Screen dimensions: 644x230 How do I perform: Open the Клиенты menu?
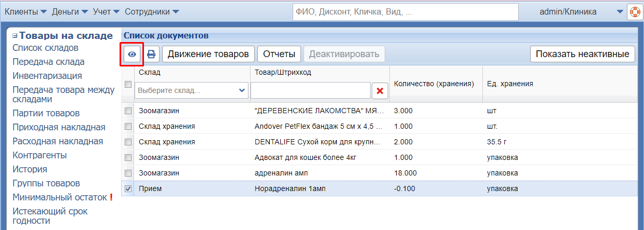25,11
